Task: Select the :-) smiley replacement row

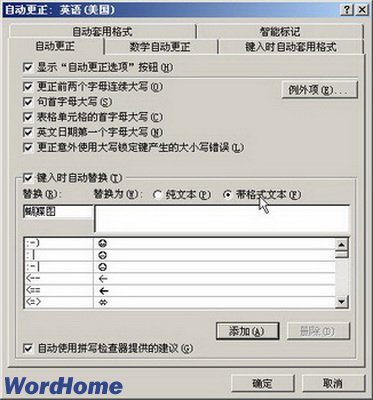Action: (180, 243)
